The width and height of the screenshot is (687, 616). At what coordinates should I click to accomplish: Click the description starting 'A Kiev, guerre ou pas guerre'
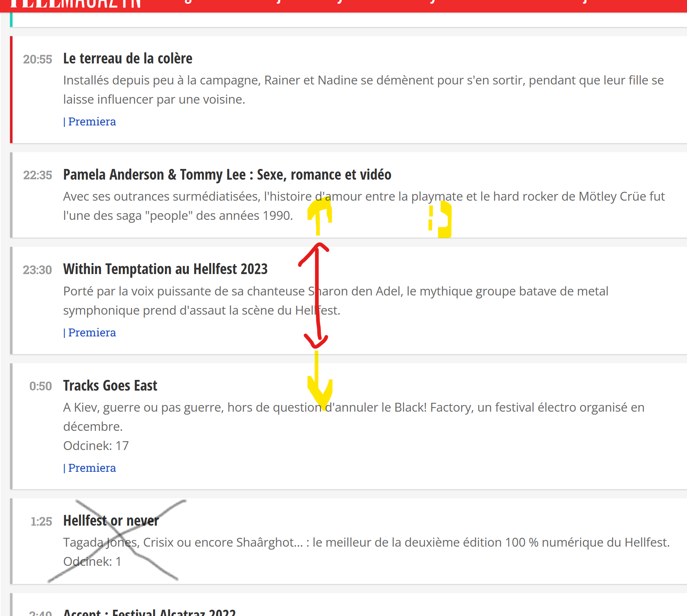click(x=354, y=417)
